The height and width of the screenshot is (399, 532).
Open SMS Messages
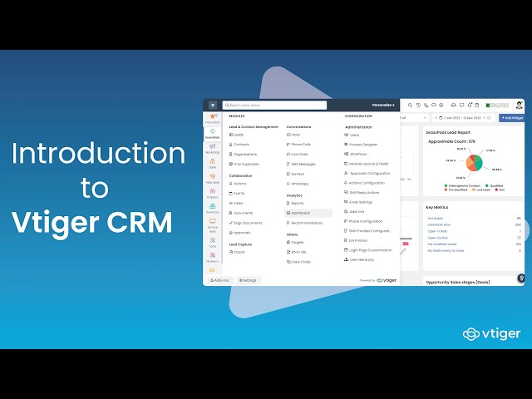coord(301,165)
